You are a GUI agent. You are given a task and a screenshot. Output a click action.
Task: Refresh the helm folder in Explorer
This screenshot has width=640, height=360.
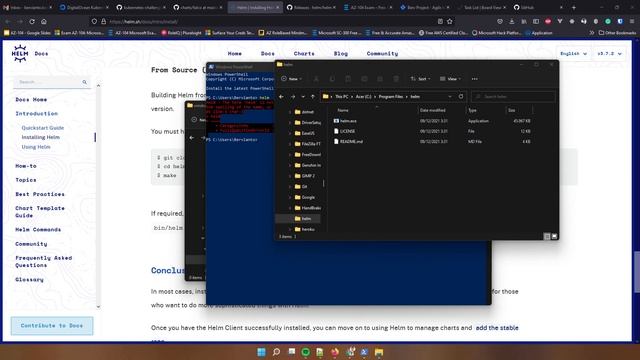pos(461,97)
